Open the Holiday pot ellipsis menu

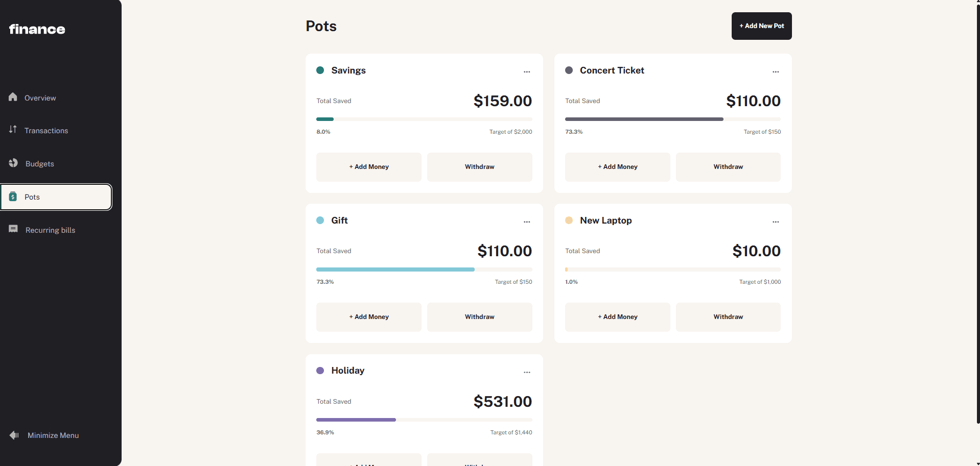point(527,373)
